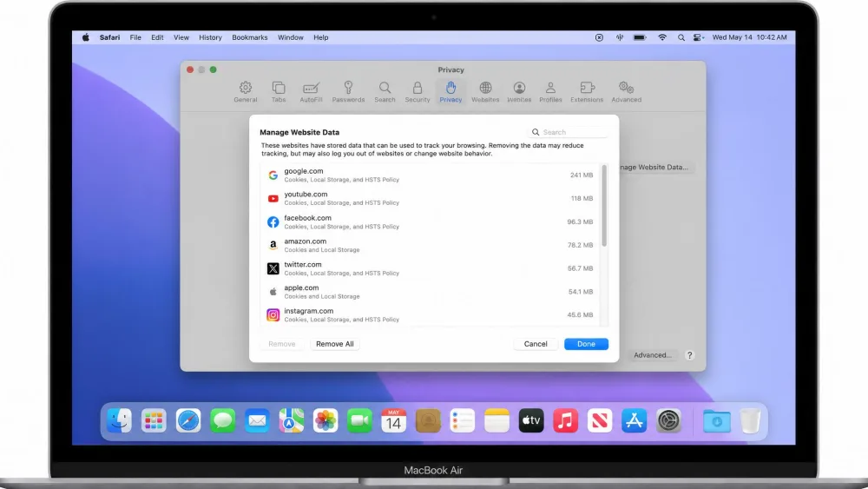This screenshot has width=868, height=489.
Task: Open Notes from the Dock
Action: (x=496, y=421)
